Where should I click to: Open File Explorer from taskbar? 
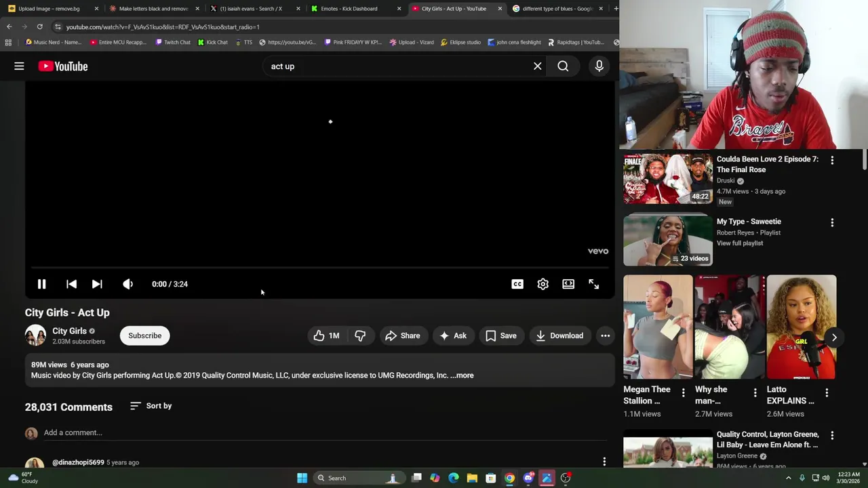[x=472, y=478]
